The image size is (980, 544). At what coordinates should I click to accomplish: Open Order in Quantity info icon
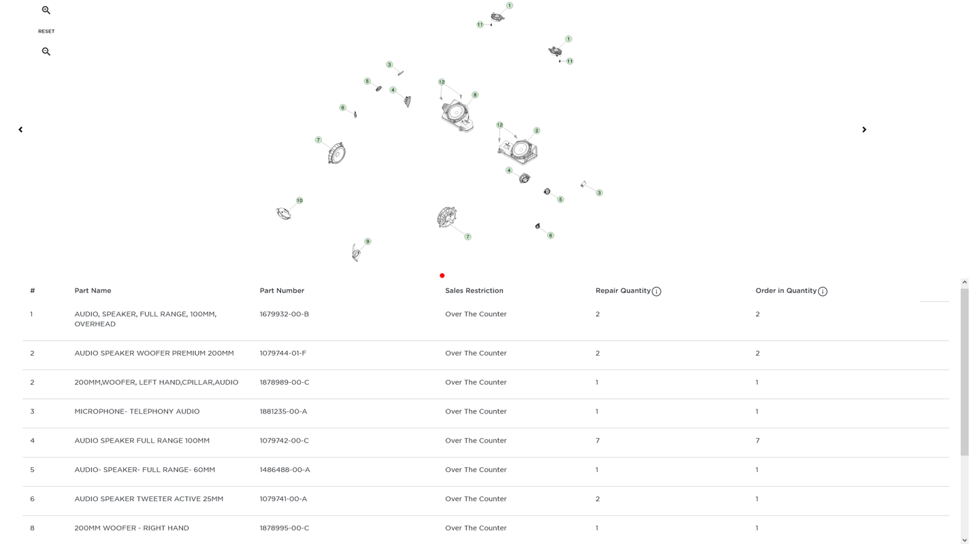coord(822,292)
